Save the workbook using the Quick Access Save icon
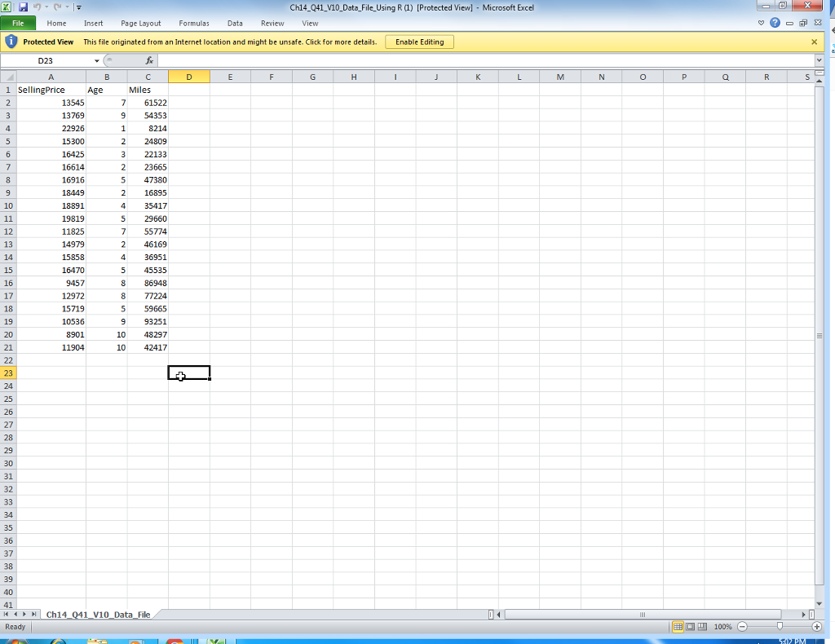The image size is (835, 644). tap(24, 7)
